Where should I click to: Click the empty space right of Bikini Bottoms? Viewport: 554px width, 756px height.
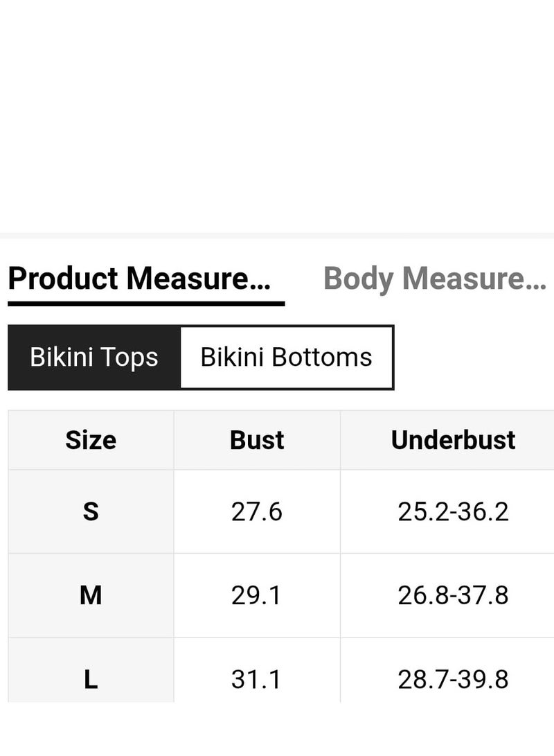pos(474,358)
